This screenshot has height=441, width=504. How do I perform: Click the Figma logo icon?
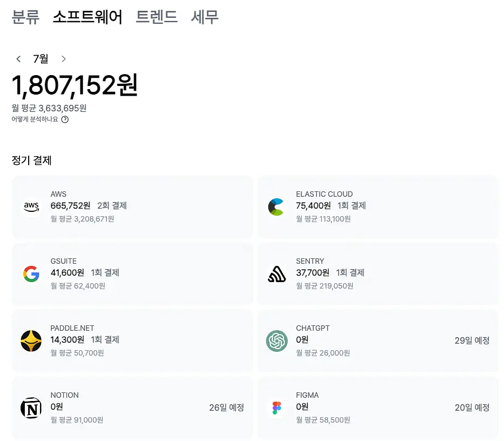pyautogui.click(x=277, y=408)
